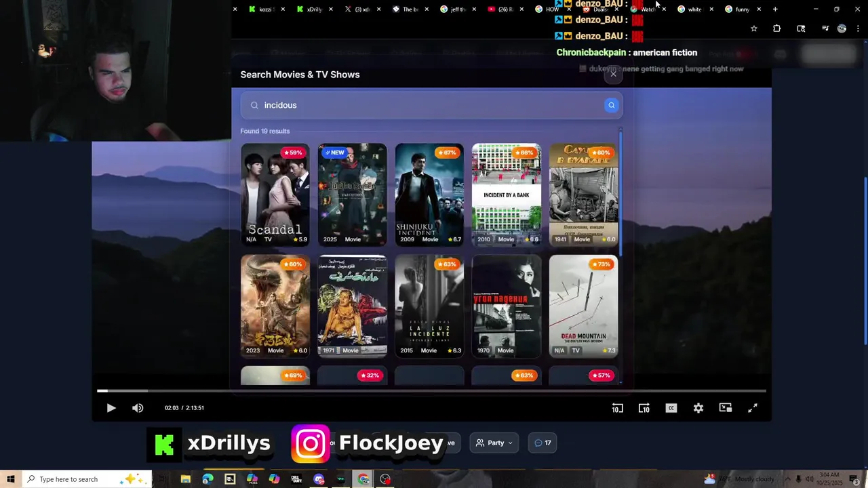This screenshot has width=868, height=488.
Task: Seek on the video progress bar
Action: [431, 391]
